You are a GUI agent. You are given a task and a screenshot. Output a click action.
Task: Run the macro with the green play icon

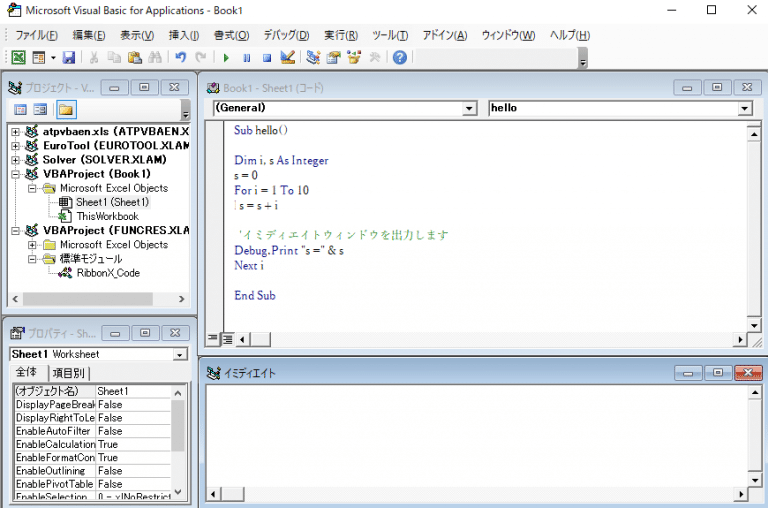[x=226, y=58]
